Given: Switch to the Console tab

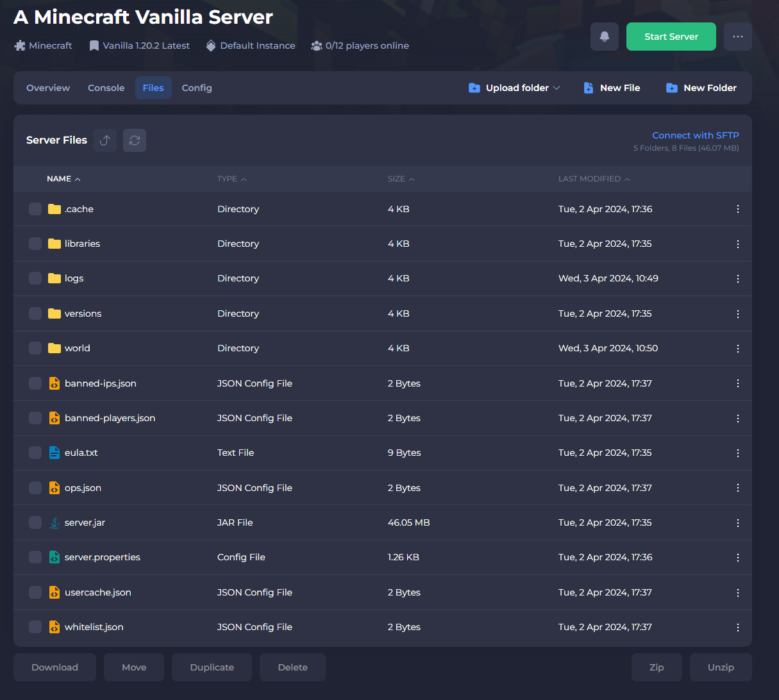Looking at the screenshot, I should tap(106, 88).
